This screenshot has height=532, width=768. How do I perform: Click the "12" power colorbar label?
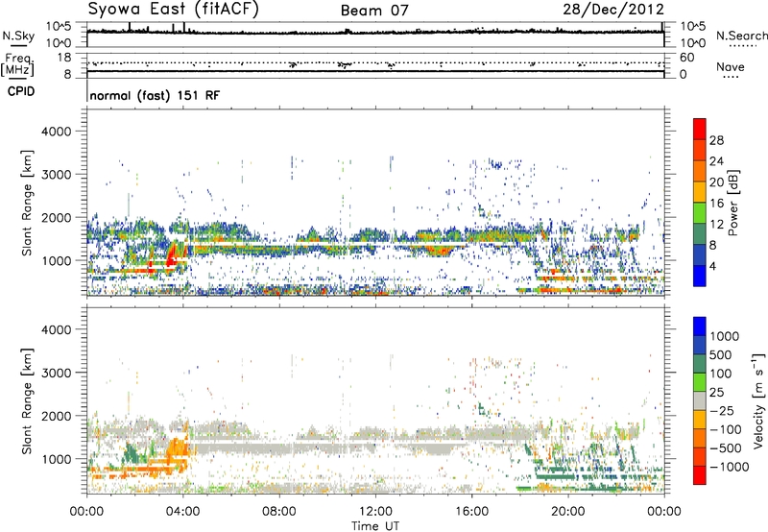tap(716, 225)
